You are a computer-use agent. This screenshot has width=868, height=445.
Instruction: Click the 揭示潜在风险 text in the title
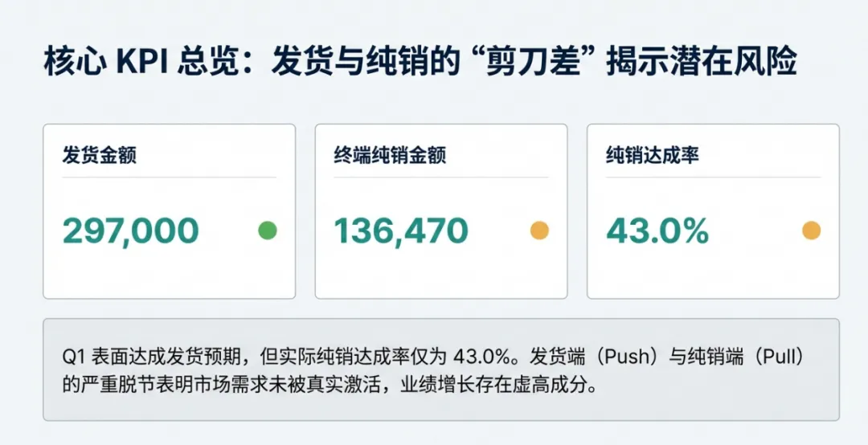click(702, 62)
